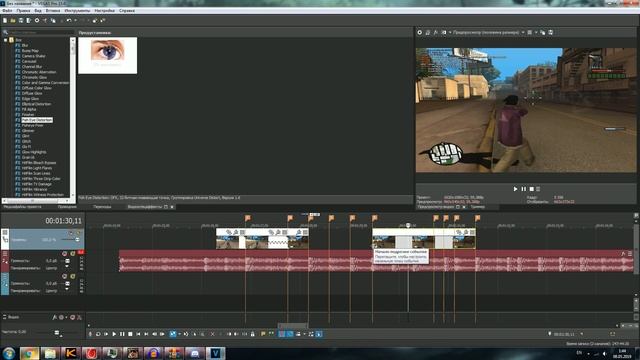Open project properties from the main toolbar
The width and height of the screenshot is (640, 360).
(37, 20)
